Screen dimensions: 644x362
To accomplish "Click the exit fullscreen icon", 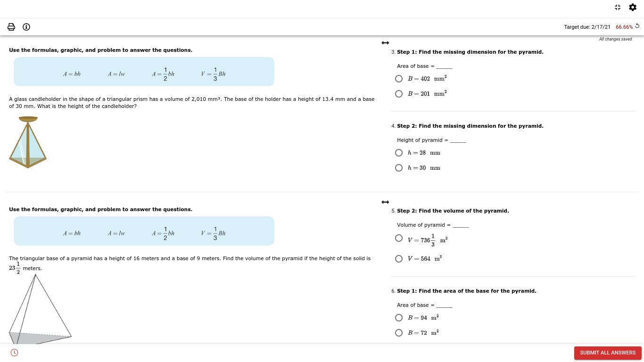I will click(618, 7).
